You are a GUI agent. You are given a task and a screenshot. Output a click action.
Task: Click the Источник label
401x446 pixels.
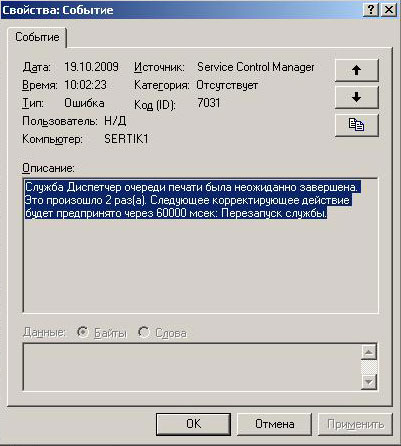(x=159, y=67)
